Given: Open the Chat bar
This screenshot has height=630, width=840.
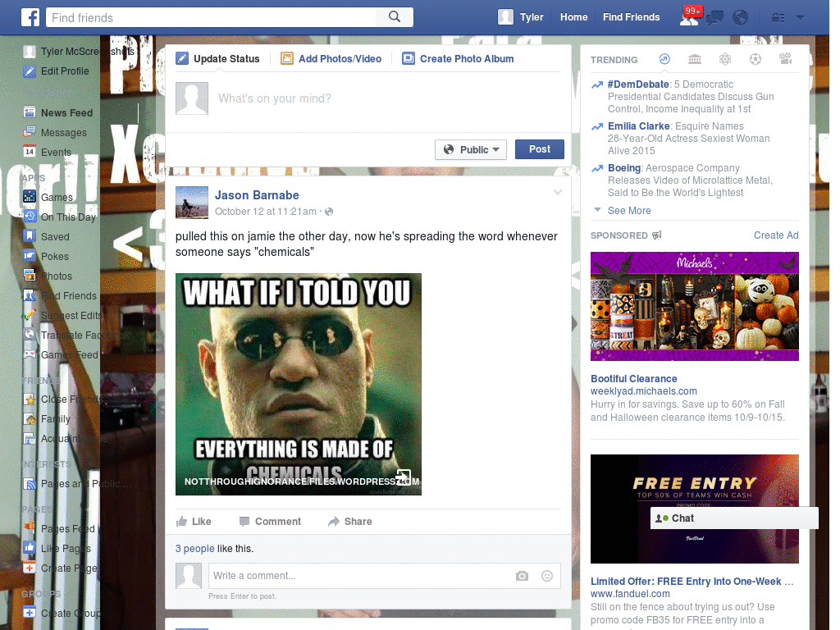Looking at the screenshot, I should (x=734, y=518).
